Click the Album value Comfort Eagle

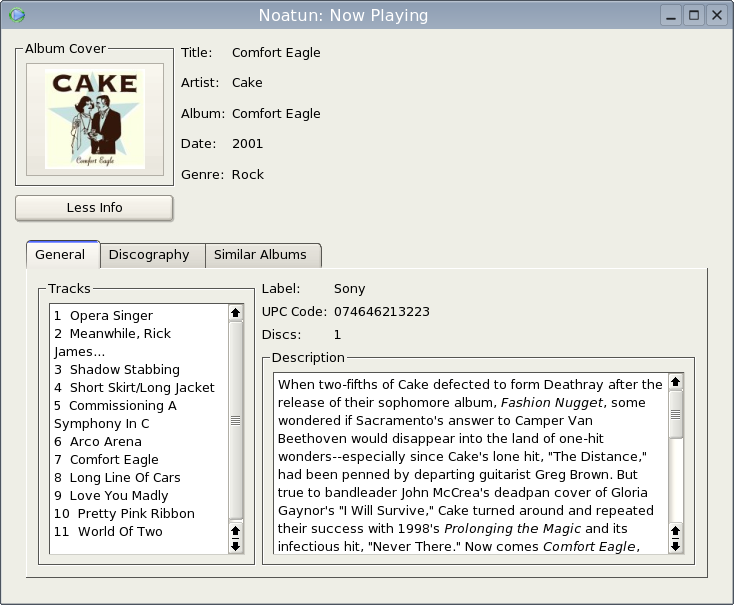tap(276, 113)
